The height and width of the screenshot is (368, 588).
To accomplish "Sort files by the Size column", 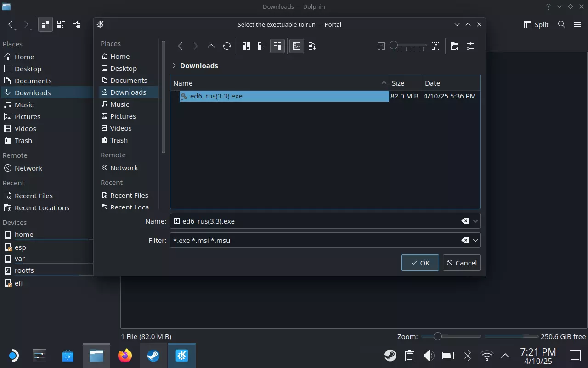I will pos(404,83).
